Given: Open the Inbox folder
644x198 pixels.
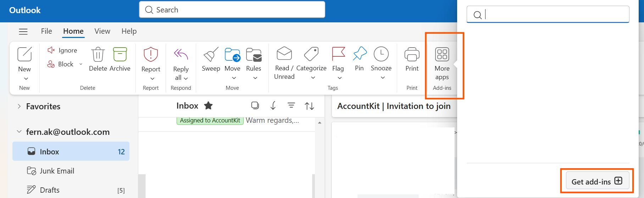Looking at the screenshot, I should (x=71, y=152).
